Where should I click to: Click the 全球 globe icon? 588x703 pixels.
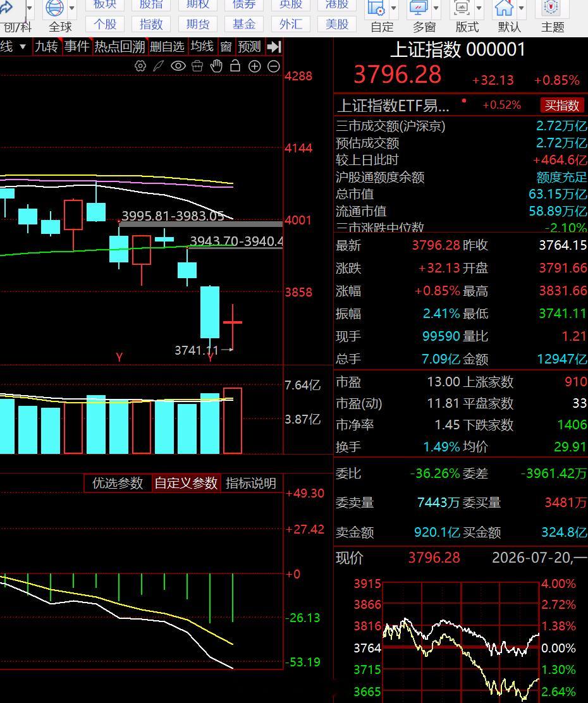pos(55,8)
